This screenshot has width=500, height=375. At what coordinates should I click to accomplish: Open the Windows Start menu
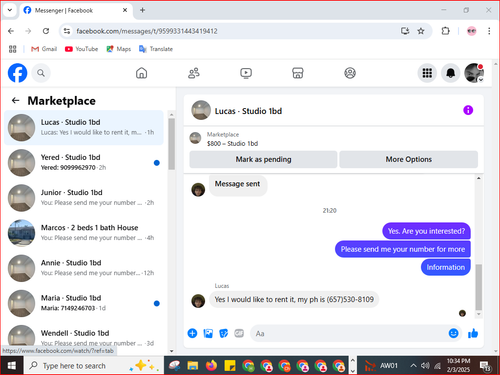tap(12, 366)
